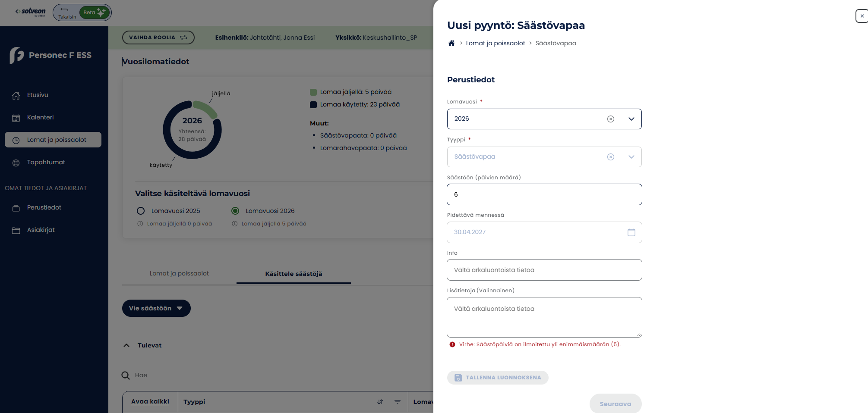Click the green Lomaa jäljellä legend swatch

[313, 92]
